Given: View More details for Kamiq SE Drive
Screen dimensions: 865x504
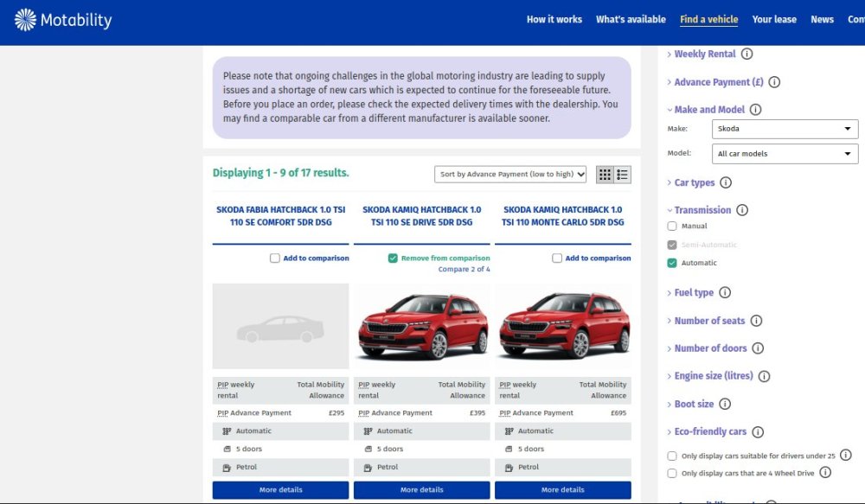Looking at the screenshot, I should [422, 489].
